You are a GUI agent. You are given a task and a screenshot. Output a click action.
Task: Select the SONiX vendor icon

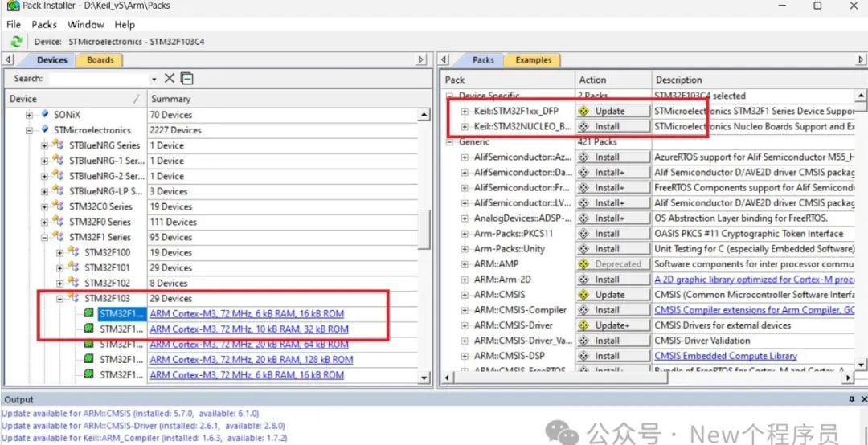pyautogui.click(x=45, y=115)
